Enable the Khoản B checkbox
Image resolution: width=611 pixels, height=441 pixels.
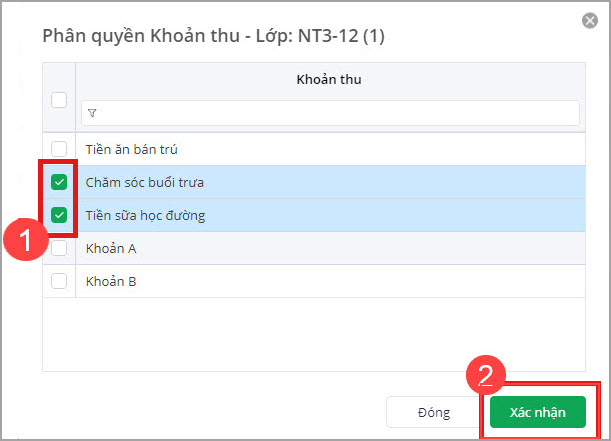(x=59, y=281)
